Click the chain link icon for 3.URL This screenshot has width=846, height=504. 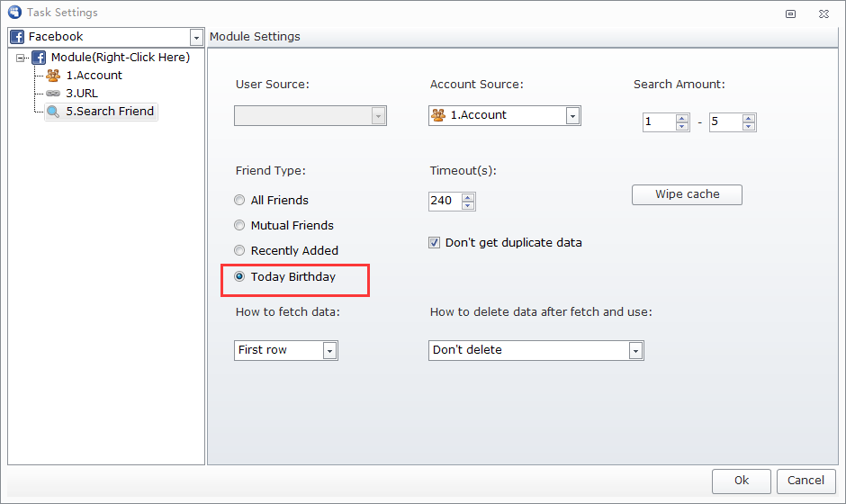coord(53,94)
